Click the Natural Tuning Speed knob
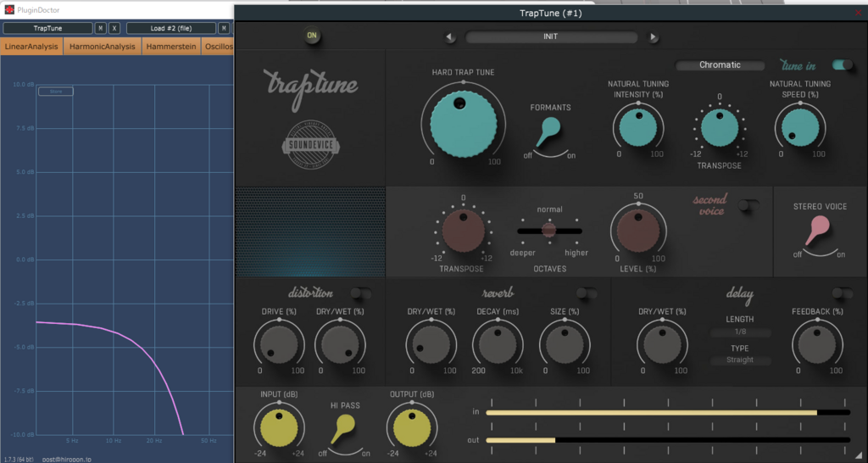The image size is (868, 463). point(800,127)
